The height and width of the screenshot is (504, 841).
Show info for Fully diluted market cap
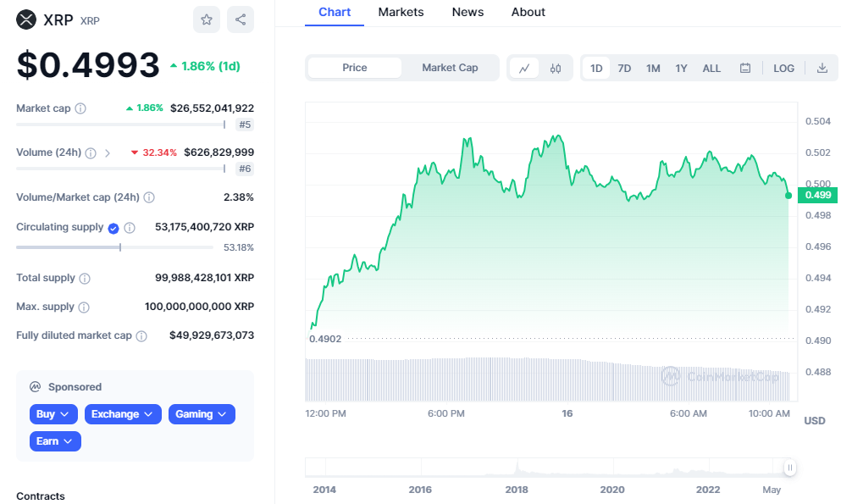pos(141,336)
